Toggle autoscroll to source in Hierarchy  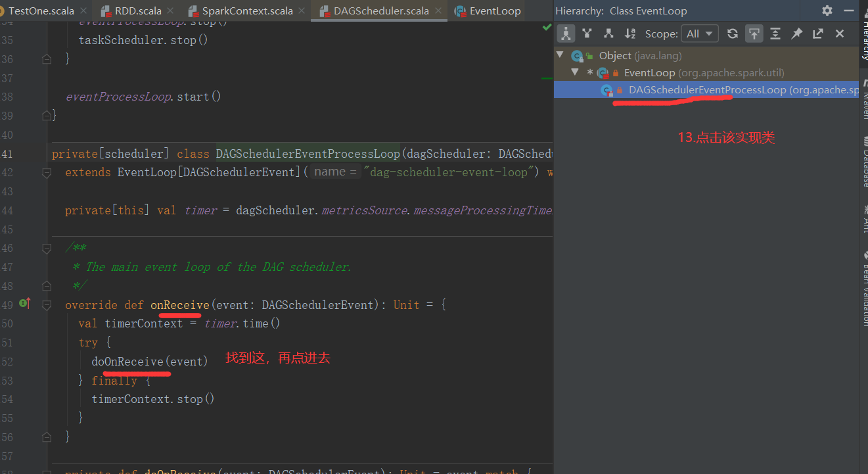(x=754, y=34)
